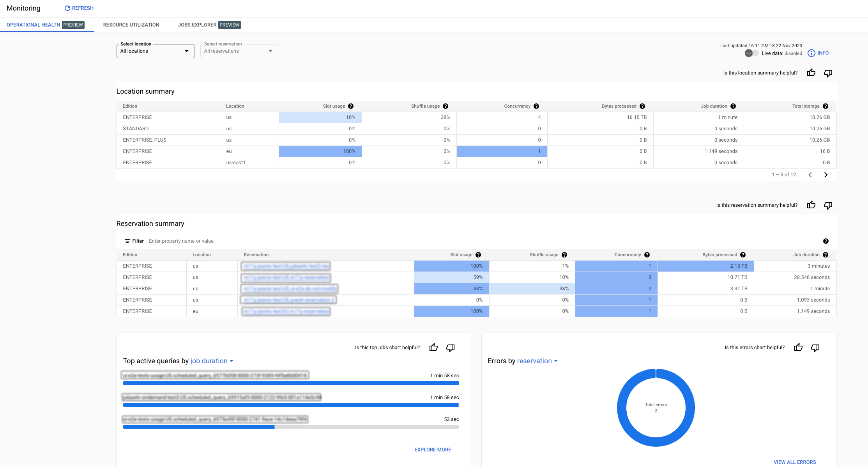868x467 pixels.
Task: Click the thumbs down icon for errors chart
Action: pyautogui.click(x=816, y=347)
